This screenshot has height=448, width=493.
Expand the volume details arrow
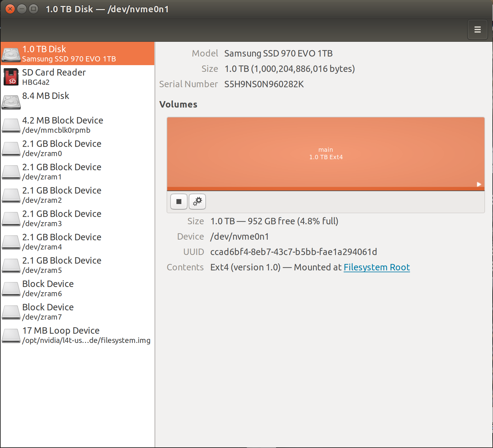(478, 185)
